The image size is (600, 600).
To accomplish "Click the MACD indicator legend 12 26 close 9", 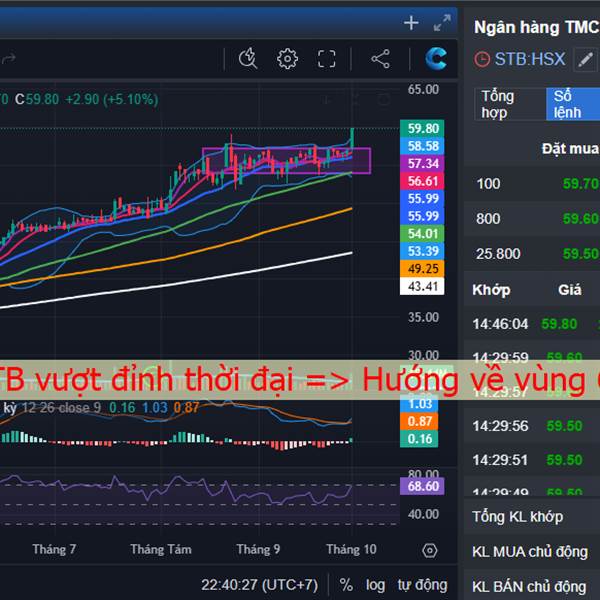I will (61, 408).
